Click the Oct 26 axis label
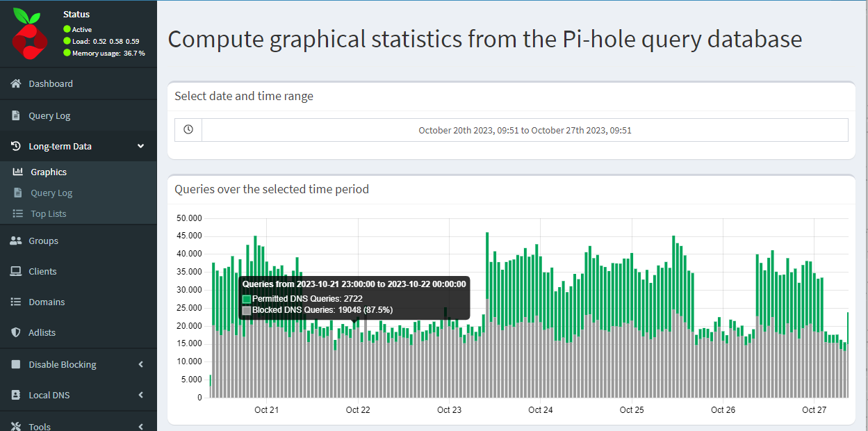Viewport: 868px width, 431px height. [723, 410]
